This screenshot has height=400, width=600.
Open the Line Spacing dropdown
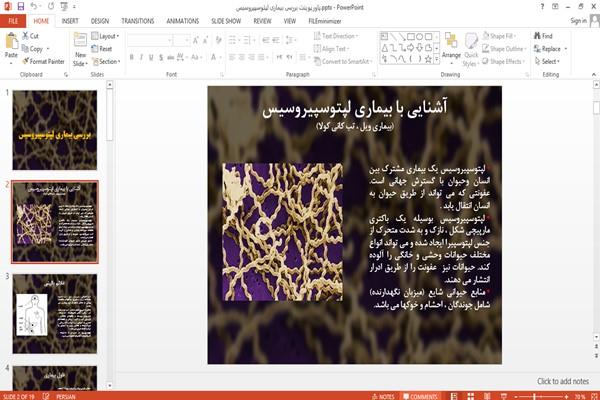point(291,40)
